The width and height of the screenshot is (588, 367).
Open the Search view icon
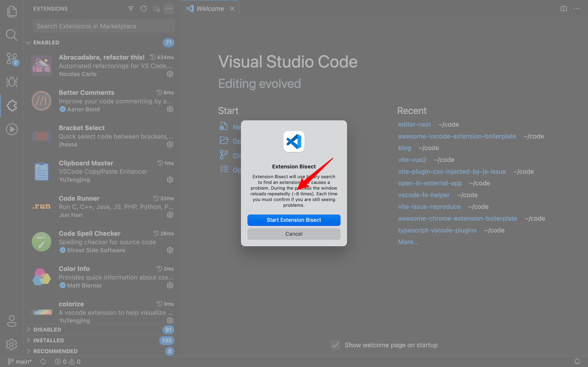pos(12,35)
